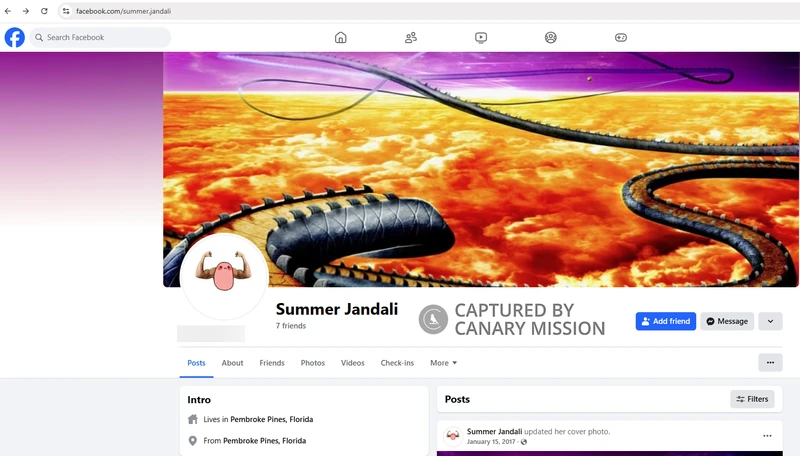
Task: Open the Friends icon in top navigation
Action: coord(411,37)
